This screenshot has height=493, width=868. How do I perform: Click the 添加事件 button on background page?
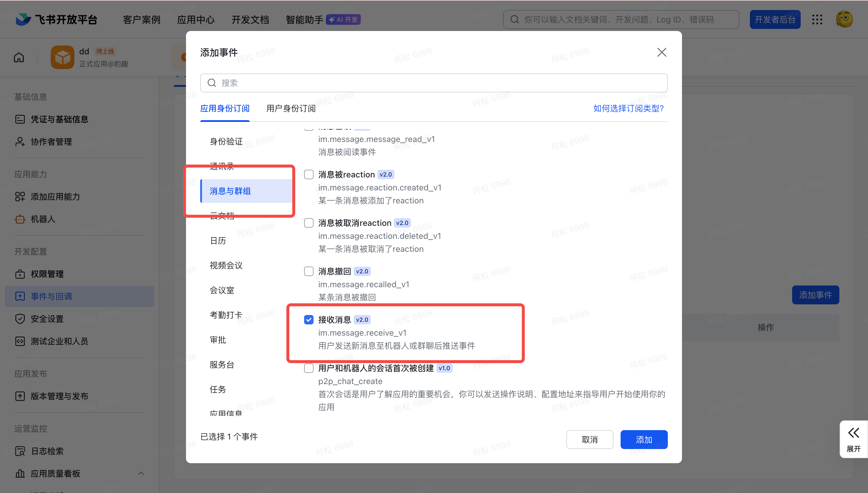coord(815,295)
